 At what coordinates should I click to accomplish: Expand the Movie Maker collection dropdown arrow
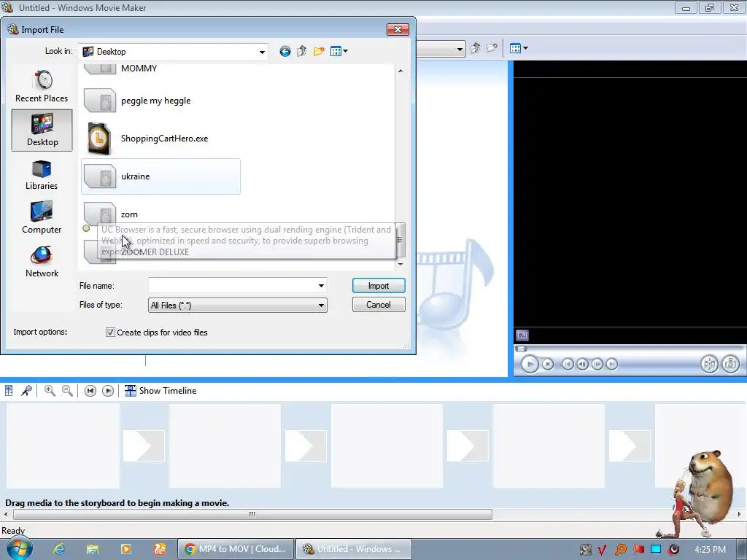pyautogui.click(x=460, y=49)
